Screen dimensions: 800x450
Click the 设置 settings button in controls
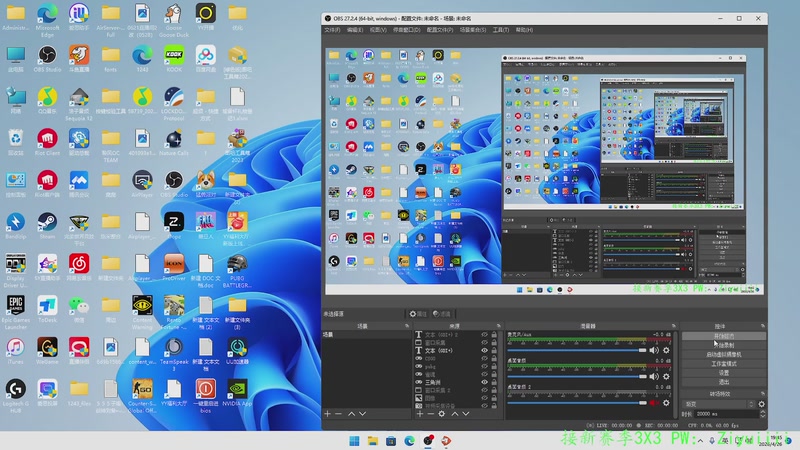pos(723,373)
